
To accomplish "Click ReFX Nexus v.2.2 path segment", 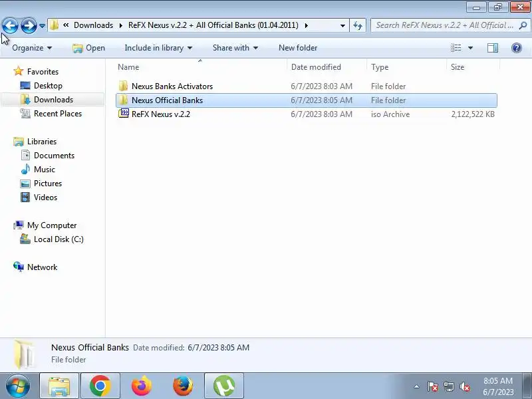I will click(x=213, y=25).
